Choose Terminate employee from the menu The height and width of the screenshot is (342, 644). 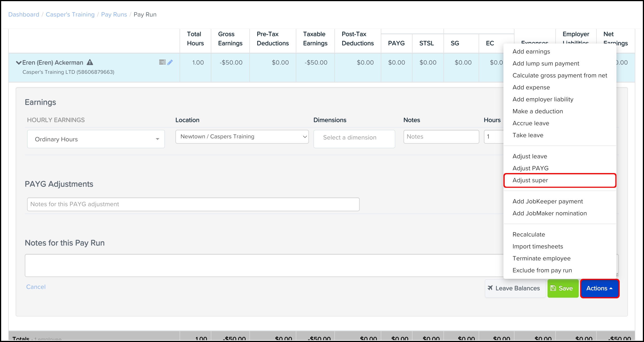(541, 258)
